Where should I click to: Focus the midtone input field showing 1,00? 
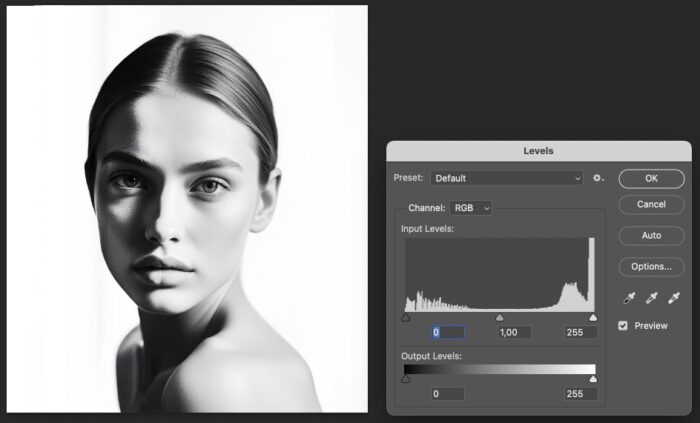coord(514,332)
